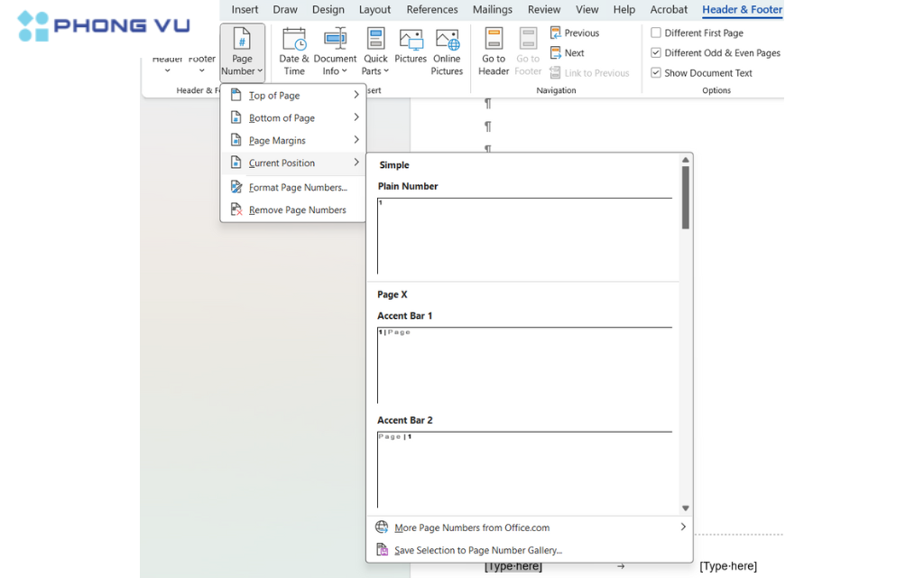924x578 pixels.
Task: Click Previous in the Navigation group
Action: pyautogui.click(x=575, y=33)
